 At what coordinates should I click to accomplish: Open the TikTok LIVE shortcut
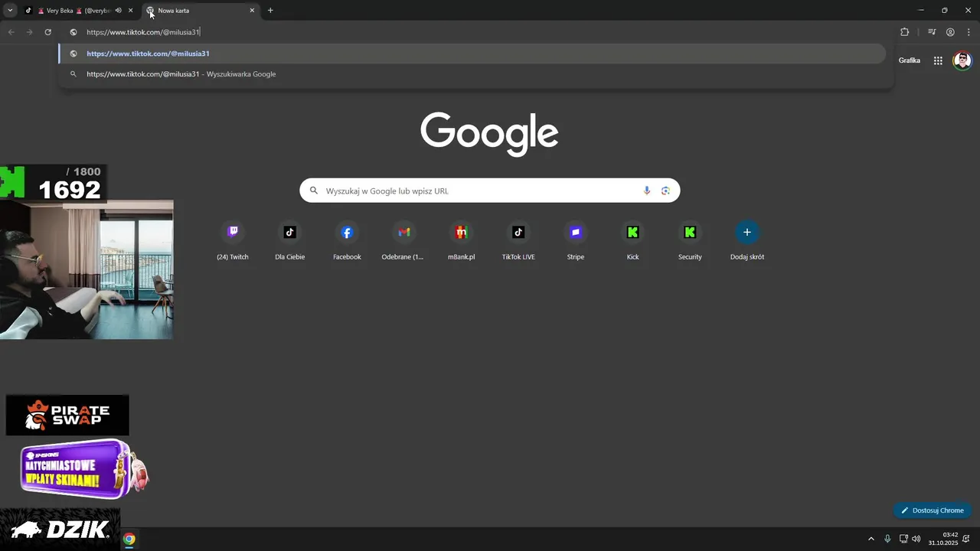(518, 241)
